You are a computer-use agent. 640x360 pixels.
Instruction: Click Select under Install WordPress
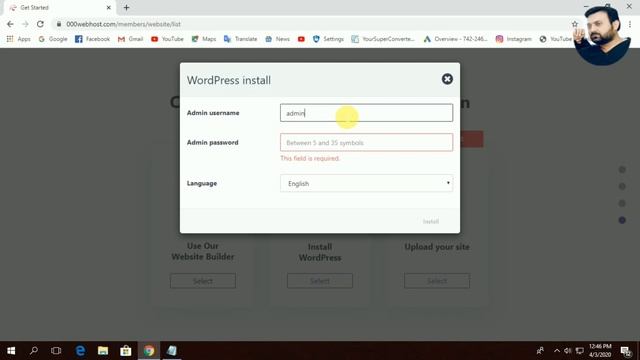[320, 281]
